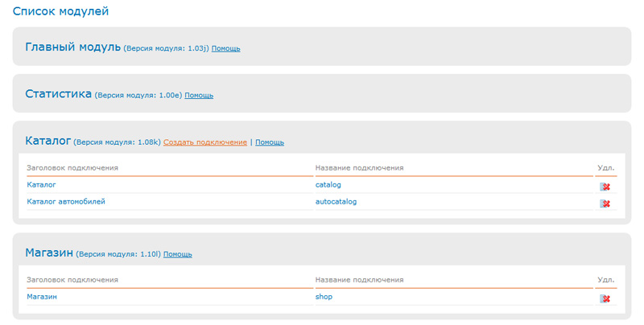Remove the shop connection
Image resolution: width=644 pixels, height=325 pixels.
point(605,298)
